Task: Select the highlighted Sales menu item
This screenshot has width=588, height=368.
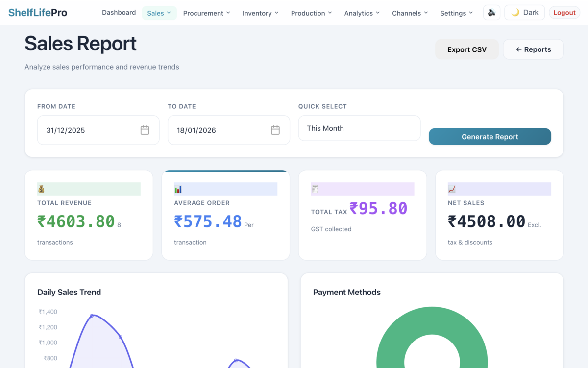Action: point(159,13)
